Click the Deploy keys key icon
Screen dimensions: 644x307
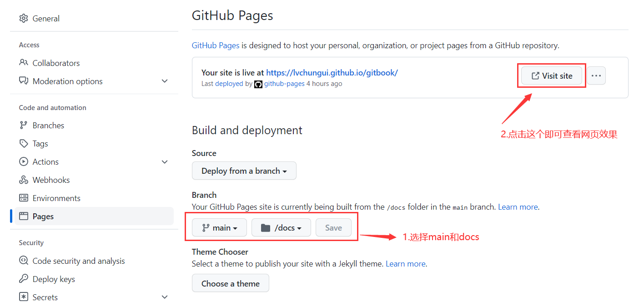(x=24, y=279)
